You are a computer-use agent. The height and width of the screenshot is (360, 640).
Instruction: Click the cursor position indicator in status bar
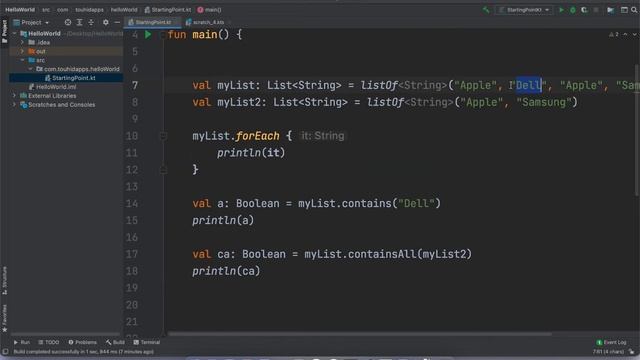(608, 352)
